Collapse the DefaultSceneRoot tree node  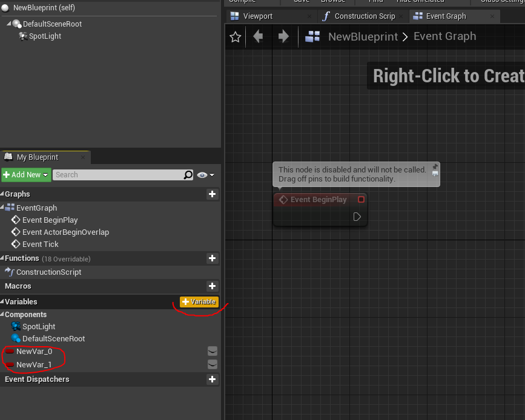coord(8,24)
